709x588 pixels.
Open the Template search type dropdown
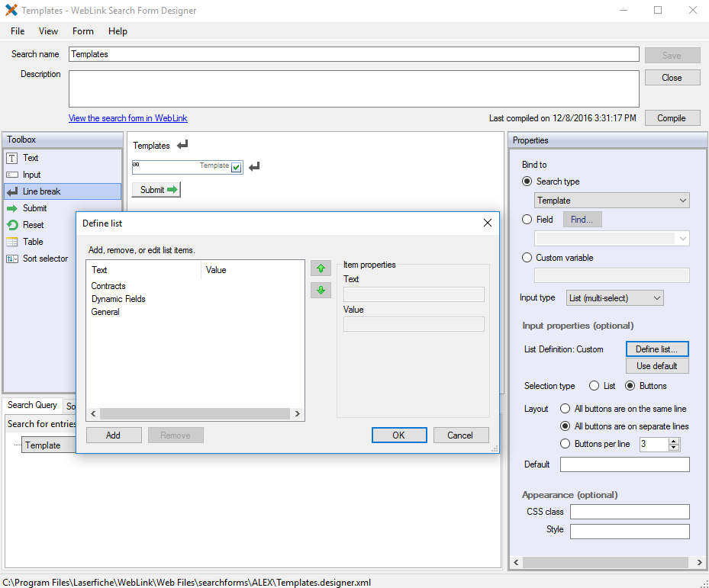click(612, 201)
